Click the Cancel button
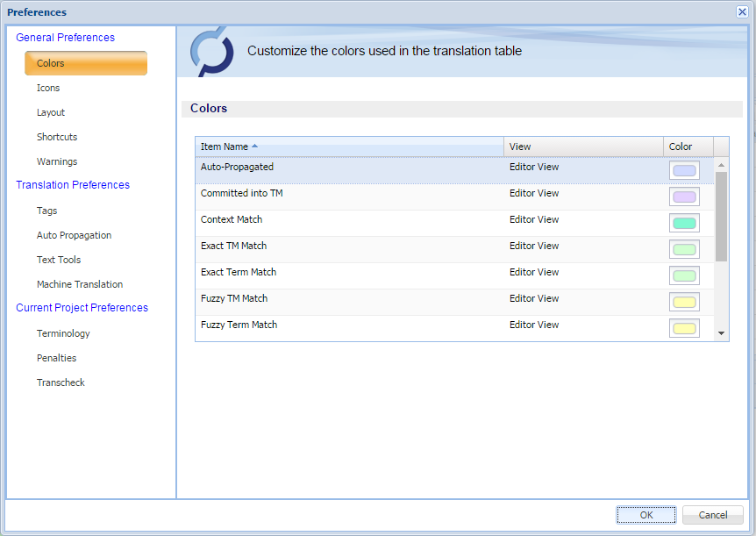 pos(712,515)
